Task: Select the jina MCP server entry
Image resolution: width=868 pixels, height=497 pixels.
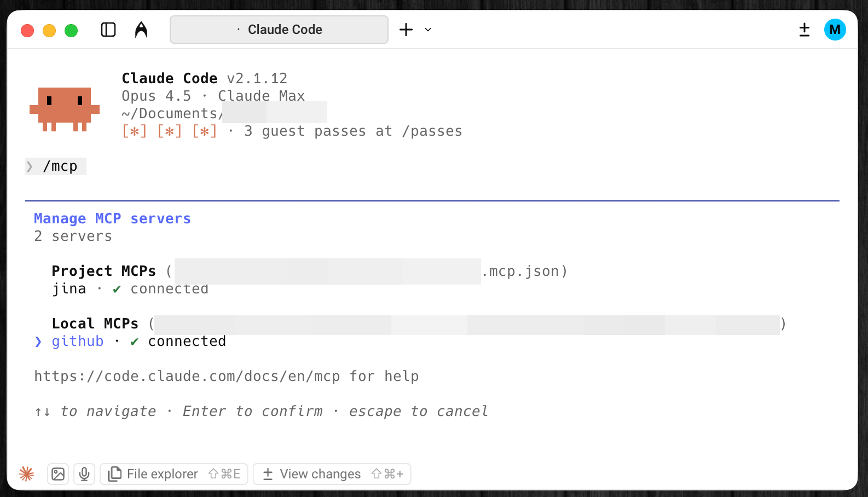Action: tap(70, 288)
